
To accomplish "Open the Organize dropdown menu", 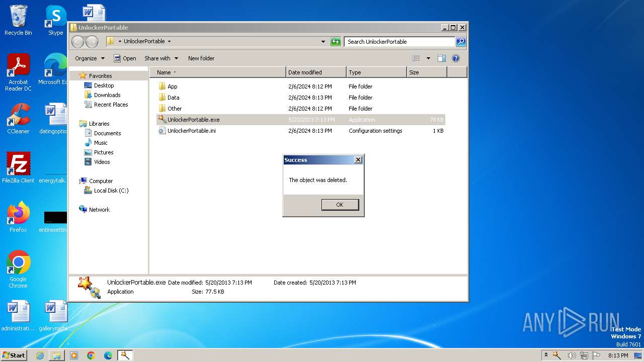I will tap(90, 58).
